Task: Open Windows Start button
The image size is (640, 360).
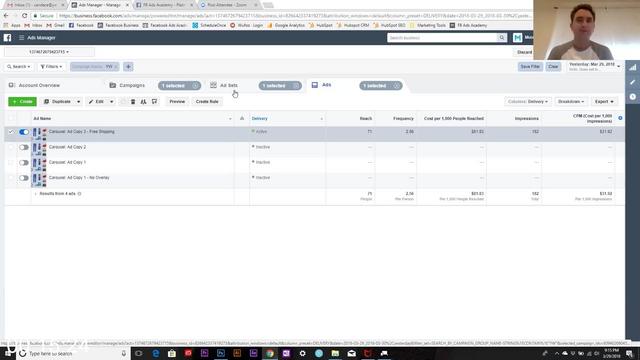Action: click(x=7, y=353)
